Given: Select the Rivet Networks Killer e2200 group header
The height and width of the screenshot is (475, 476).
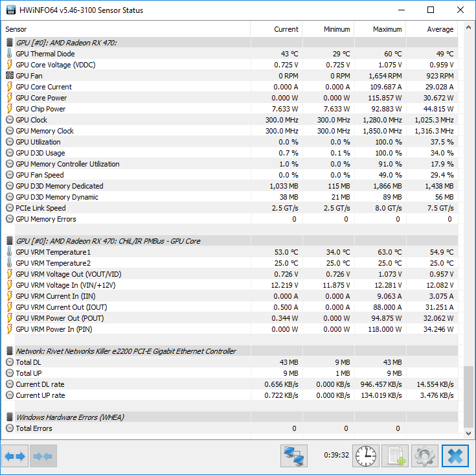Looking at the screenshot, I should [x=126, y=351].
